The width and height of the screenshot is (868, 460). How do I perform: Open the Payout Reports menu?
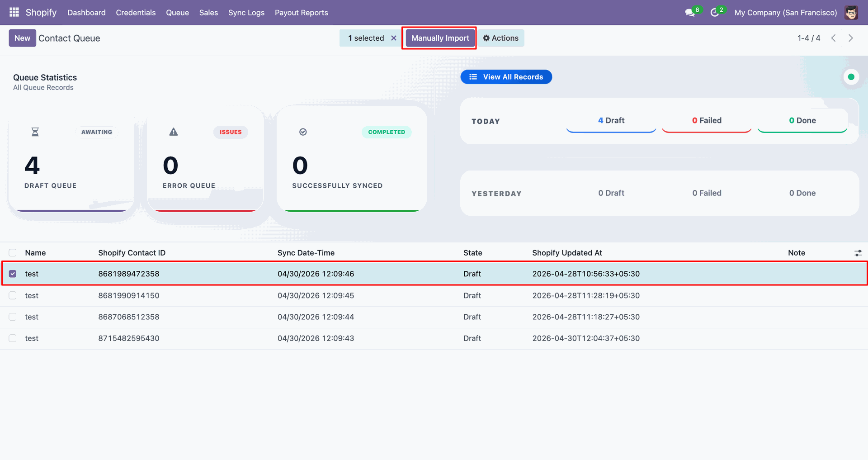[302, 13]
